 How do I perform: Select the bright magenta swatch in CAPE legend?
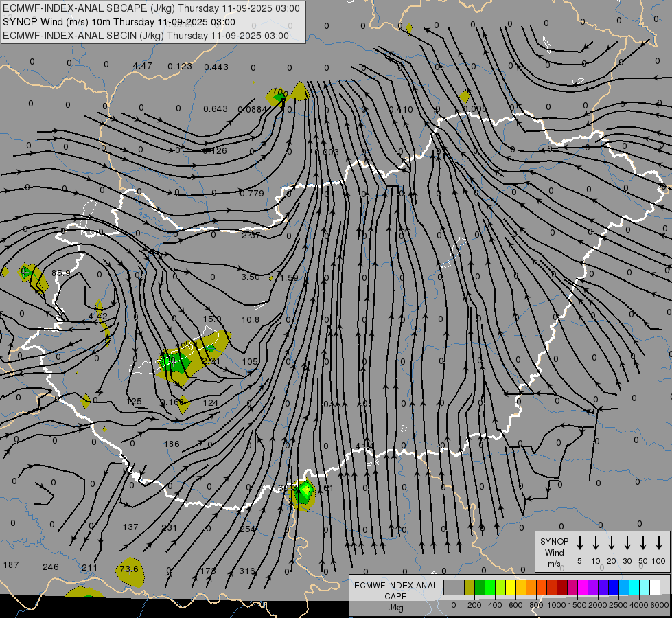(x=583, y=587)
